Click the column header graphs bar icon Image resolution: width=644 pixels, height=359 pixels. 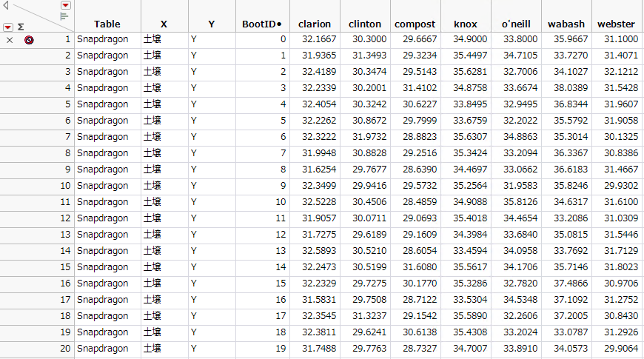tap(64, 16)
